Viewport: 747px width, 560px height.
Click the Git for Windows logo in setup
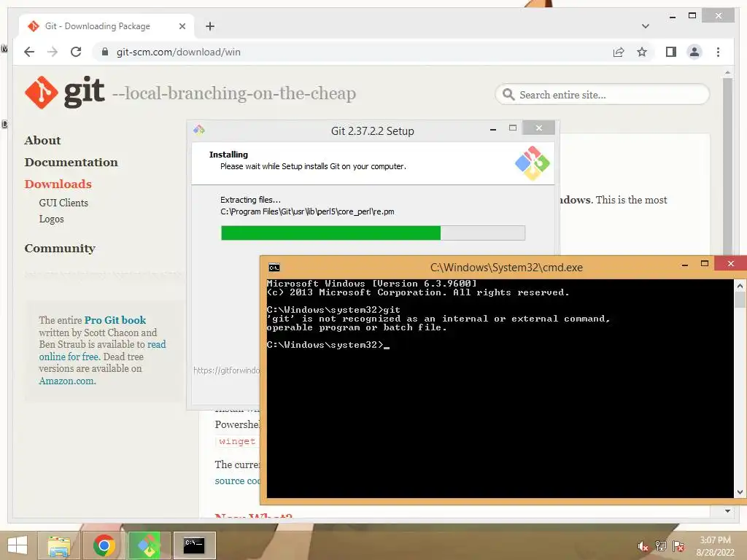[532, 163]
